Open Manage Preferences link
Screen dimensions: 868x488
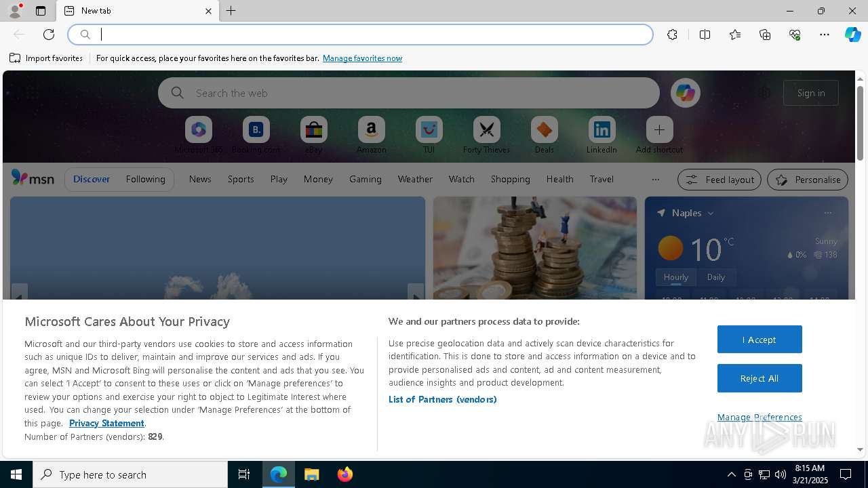[x=759, y=418]
